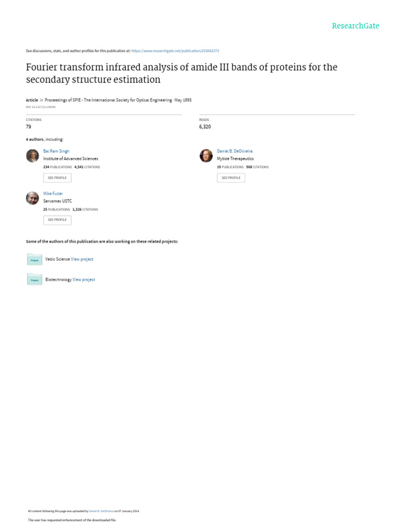
Task: Follow View project link for Biotechnology
Action: coord(84,280)
